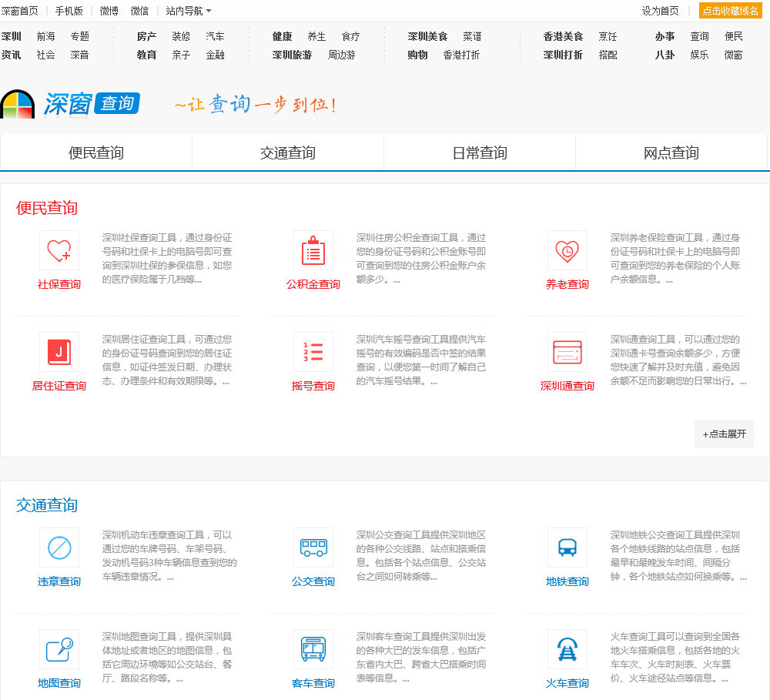
Task: Click the orange 点击收藏域名 button
Action: pos(730,11)
